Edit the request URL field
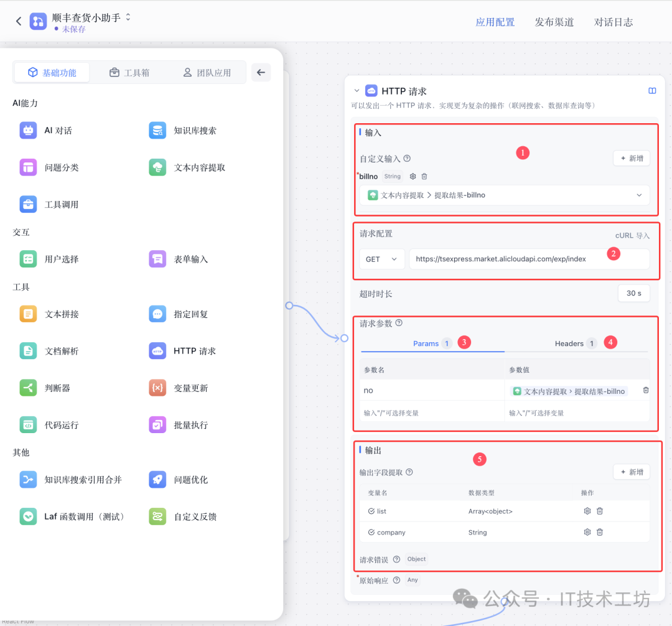Image resolution: width=672 pixels, height=626 pixels. [530, 259]
